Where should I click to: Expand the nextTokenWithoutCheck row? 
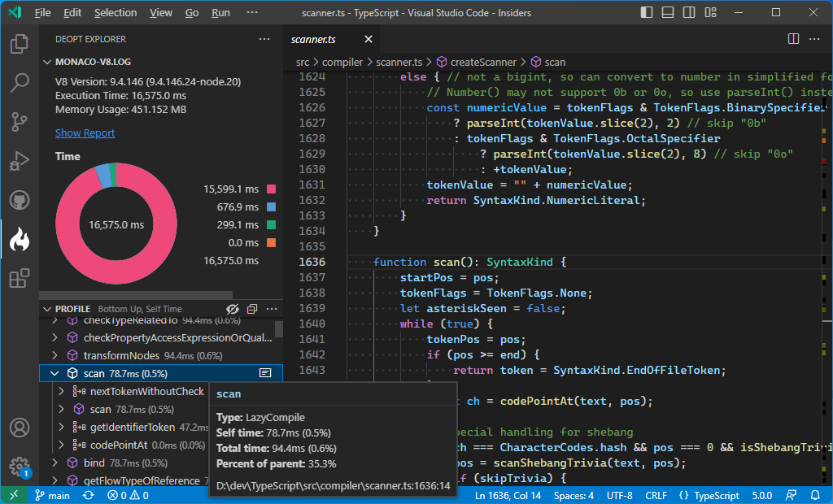[x=61, y=391]
